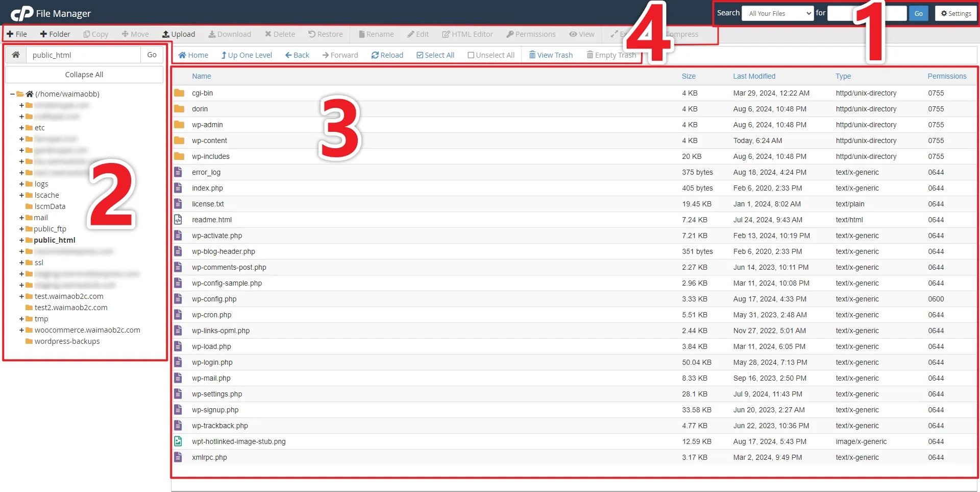Click the Up One Level icon

tap(247, 55)
